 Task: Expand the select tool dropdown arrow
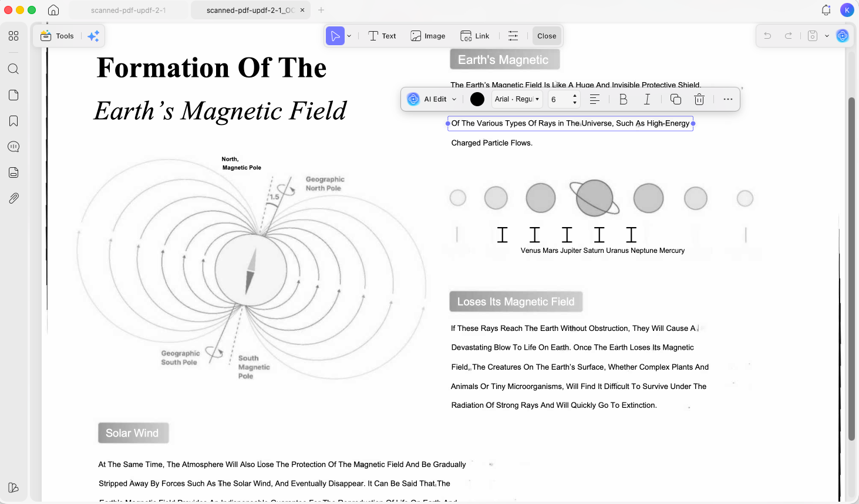[x=349, y=36]
